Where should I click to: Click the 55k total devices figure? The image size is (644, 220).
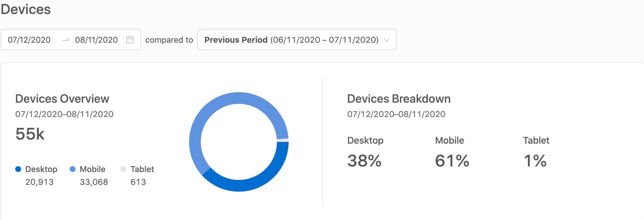[30, 134]
